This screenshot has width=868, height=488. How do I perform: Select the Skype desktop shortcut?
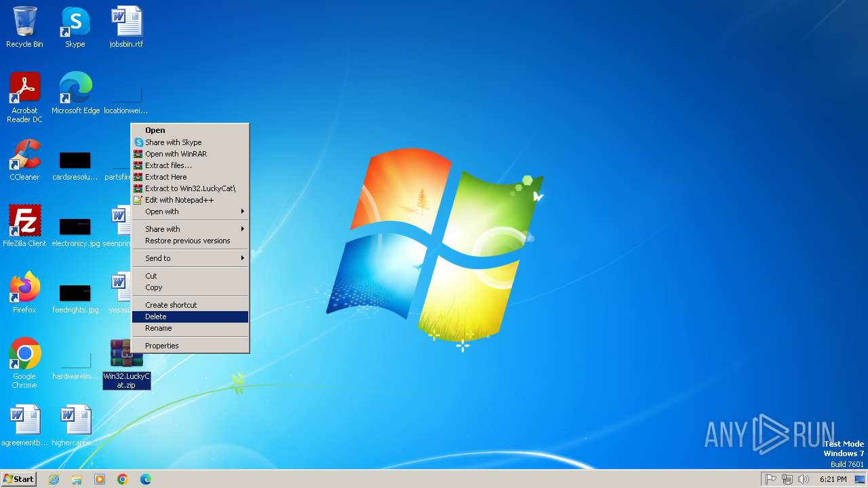75,27
